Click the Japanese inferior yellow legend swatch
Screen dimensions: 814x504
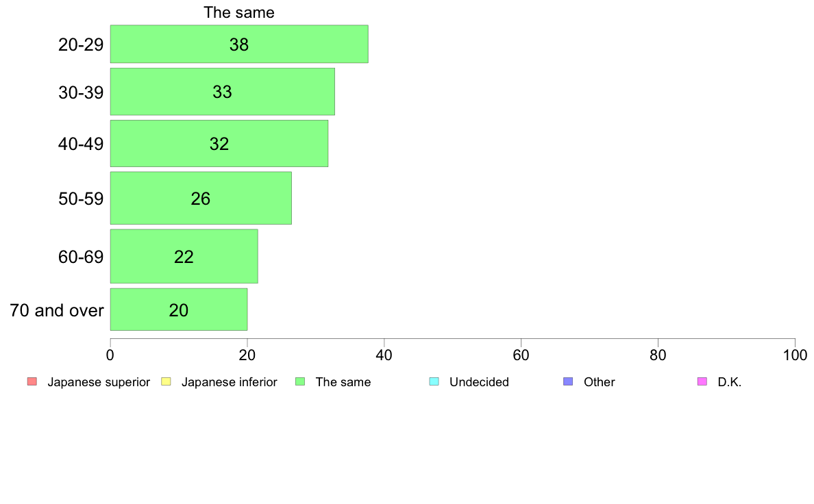pos(166,381)
